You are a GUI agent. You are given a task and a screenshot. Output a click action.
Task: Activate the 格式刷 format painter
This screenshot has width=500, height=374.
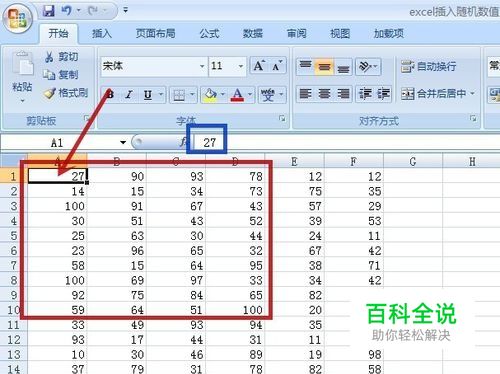pos(66,93)
